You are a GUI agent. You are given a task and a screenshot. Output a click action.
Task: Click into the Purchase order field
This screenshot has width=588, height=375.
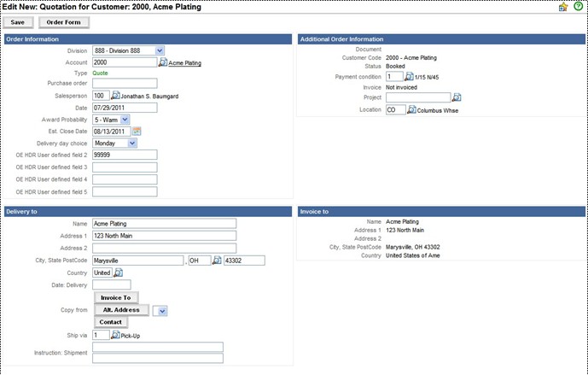(125, 84)
